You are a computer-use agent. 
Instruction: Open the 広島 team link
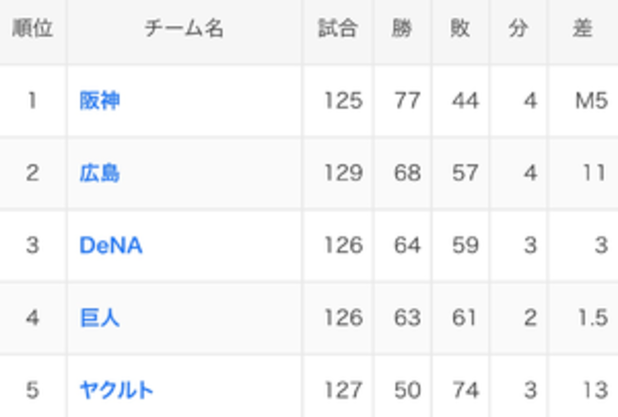(100, 173)
